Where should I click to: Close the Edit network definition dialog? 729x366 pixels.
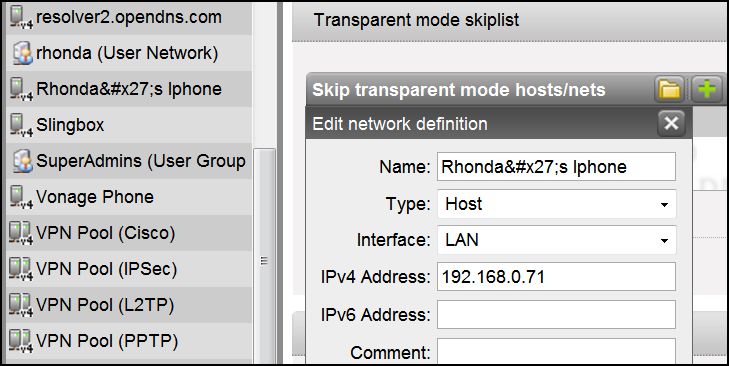coord(671,123)
